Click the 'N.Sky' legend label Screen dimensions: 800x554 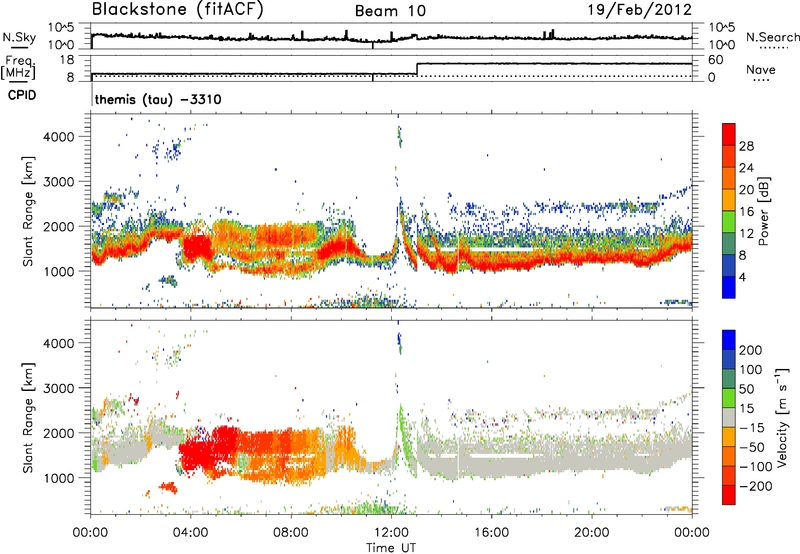(x=19, y=37)
